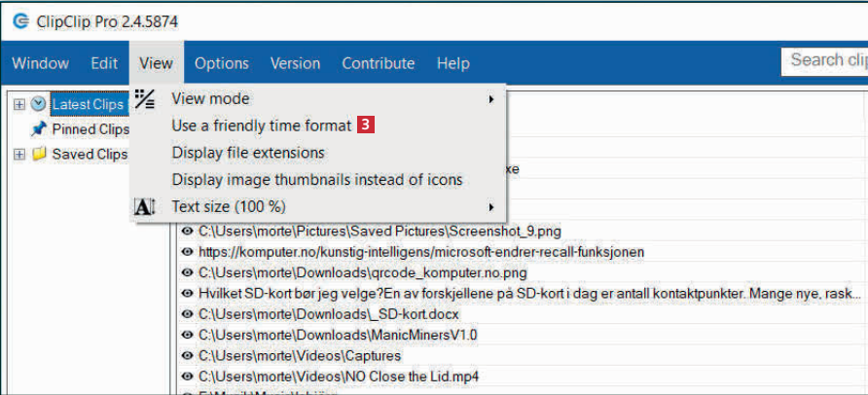Open the Contribute menu
Viewport: 868px width, 395px height.
(379, 63)
